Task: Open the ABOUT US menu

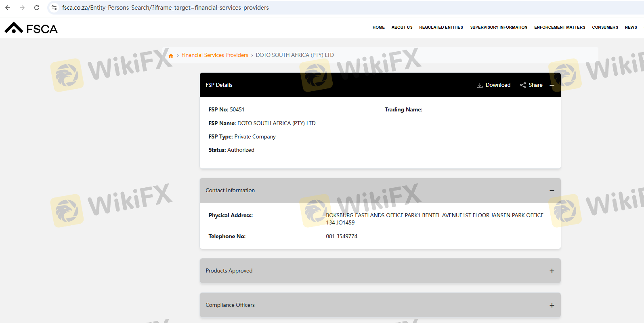Action: pos(402,27)
